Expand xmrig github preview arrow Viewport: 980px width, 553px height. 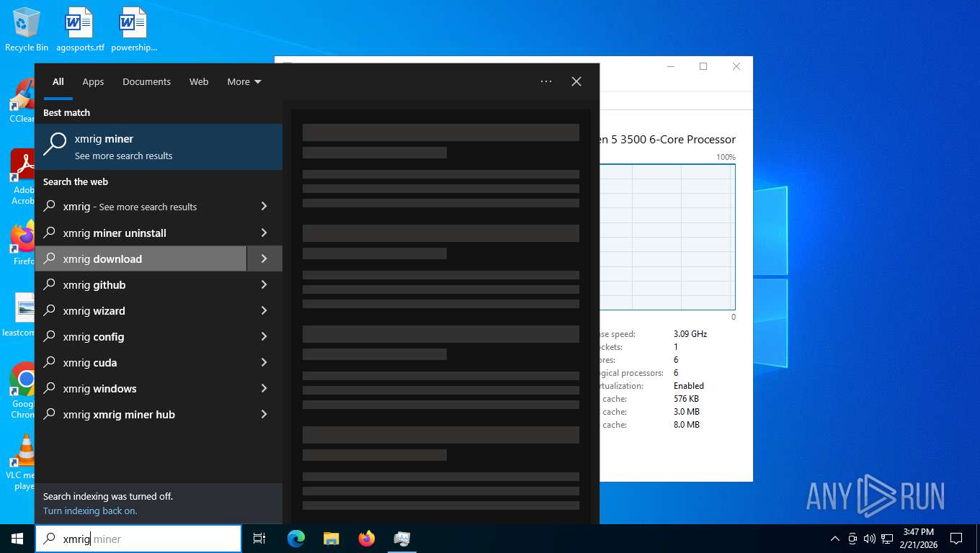(x=264, y=284)
